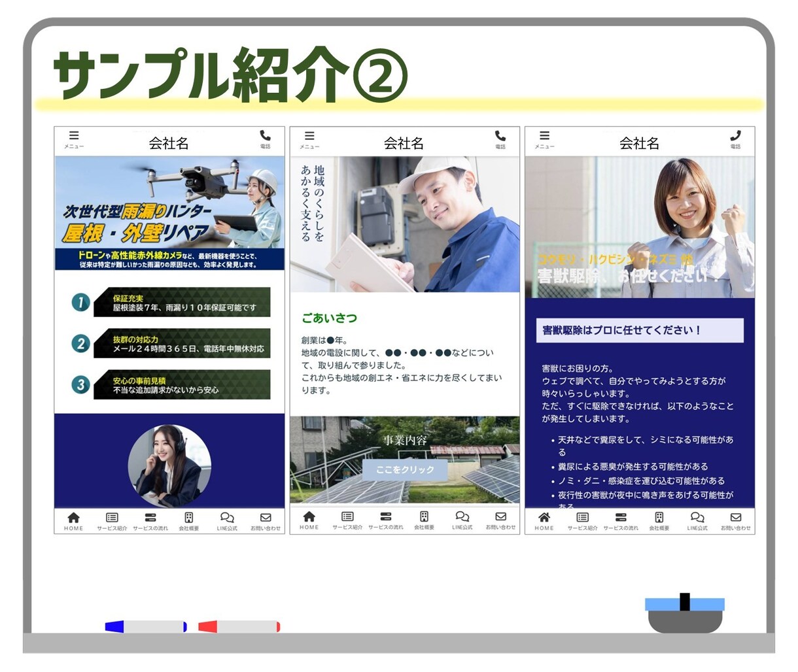Image resolution: width=798 pixels, height=672 pixels.
Task: Open サービス紹介 in middle sample bottom bar
Action: point(347,520)
